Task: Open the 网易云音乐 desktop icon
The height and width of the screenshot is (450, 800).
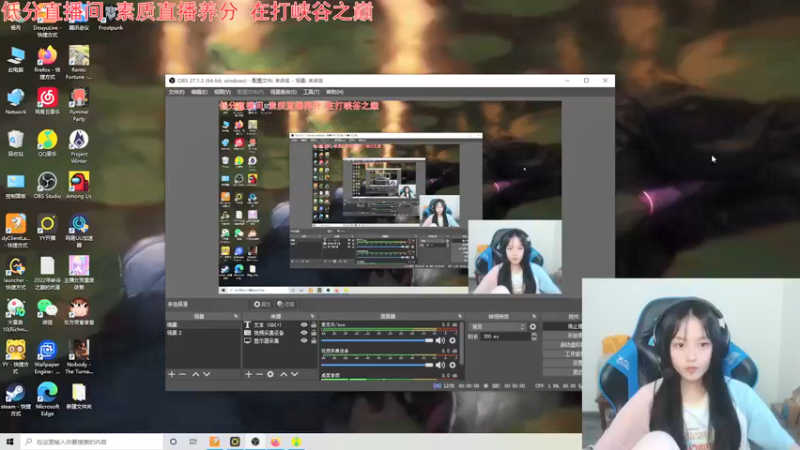Action: [x=47, y=101]
